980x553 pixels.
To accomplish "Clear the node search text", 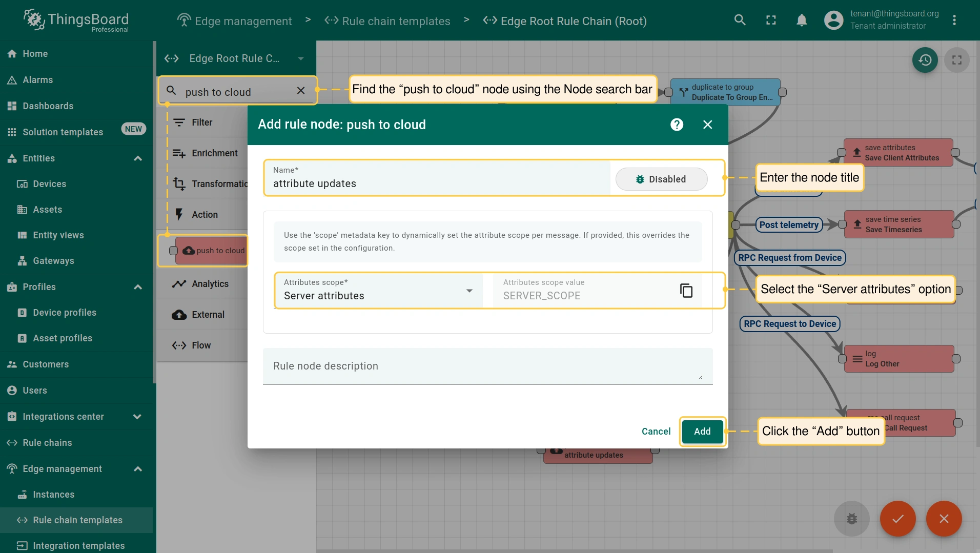I will [301, 91].
